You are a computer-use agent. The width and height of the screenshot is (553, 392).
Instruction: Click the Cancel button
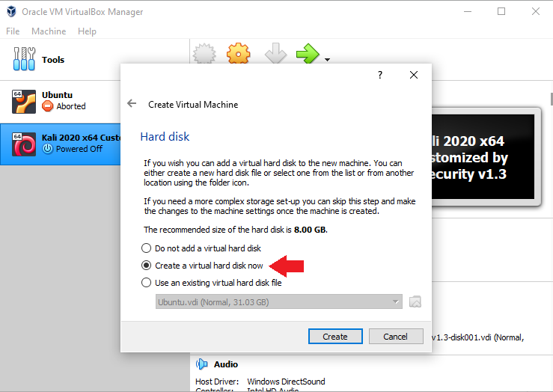tap(396, 337)
